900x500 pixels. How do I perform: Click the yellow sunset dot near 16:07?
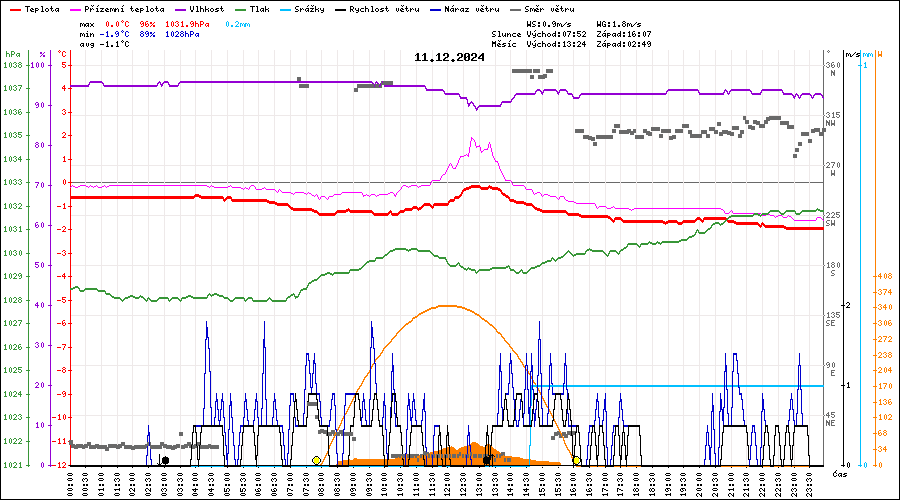point(577,460)
